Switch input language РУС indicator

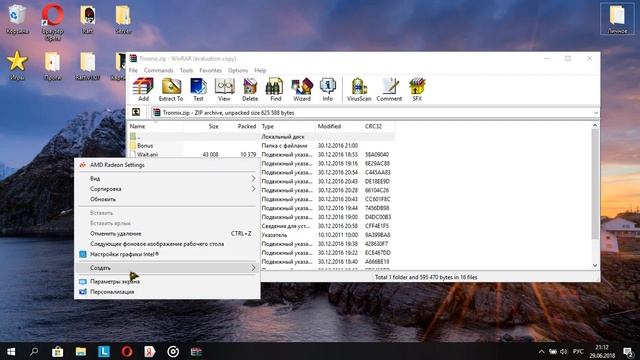click(578, 351)
